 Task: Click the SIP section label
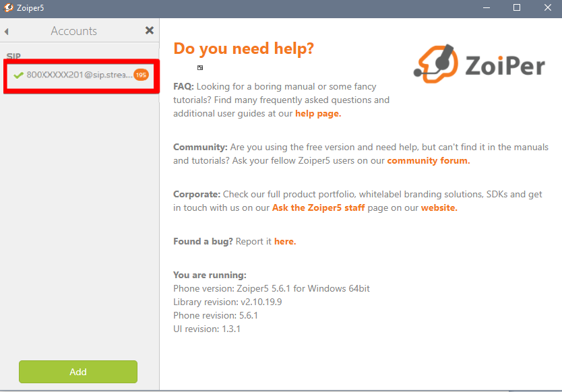point(13,56)
